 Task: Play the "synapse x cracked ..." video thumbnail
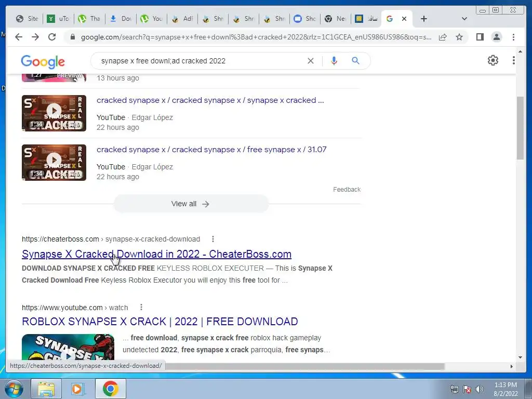[x=54, y=113]
